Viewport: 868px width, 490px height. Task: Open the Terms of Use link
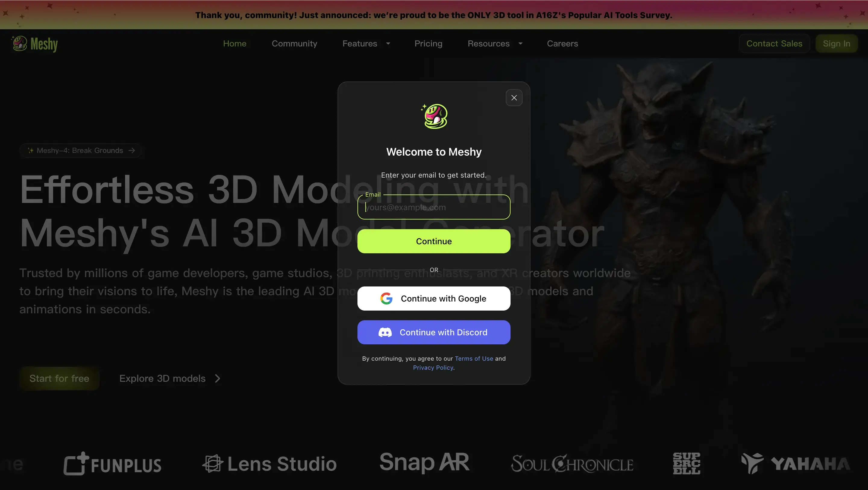[474, 359]
